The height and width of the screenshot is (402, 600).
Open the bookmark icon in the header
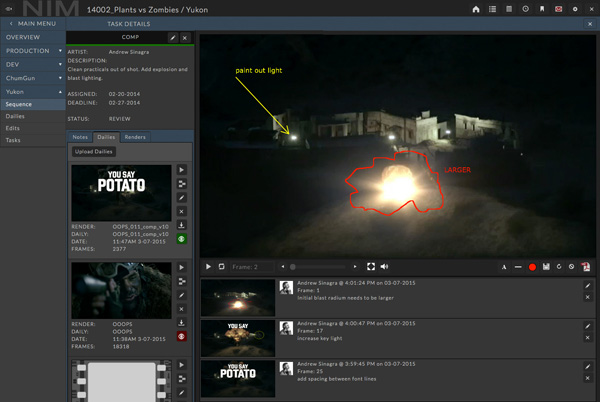[x=542, y=9]
